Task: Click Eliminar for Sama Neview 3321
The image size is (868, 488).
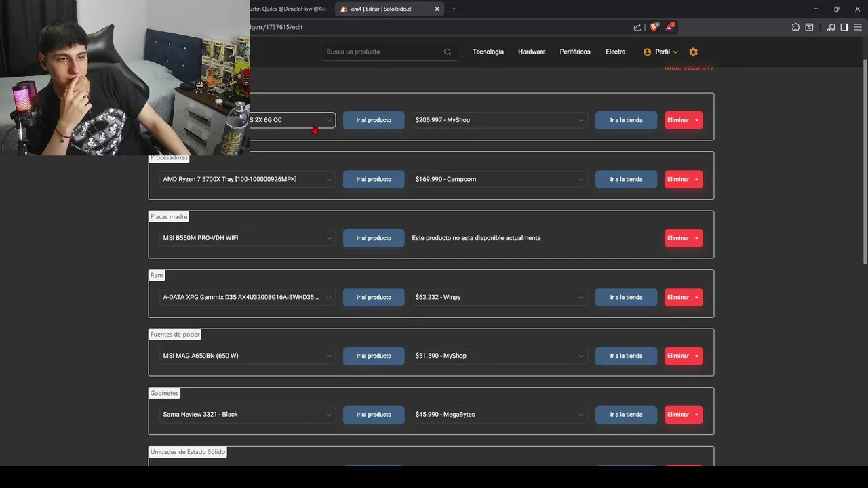Action: [678, 414]
